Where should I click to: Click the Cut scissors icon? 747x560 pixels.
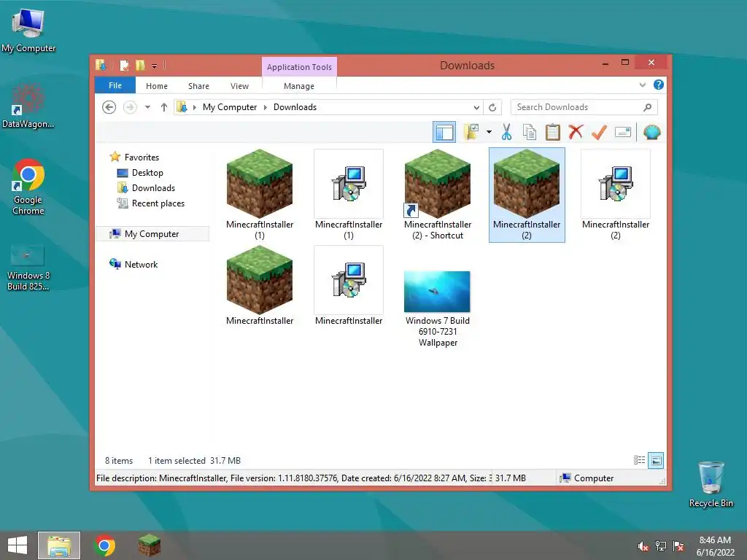point(506,132)
